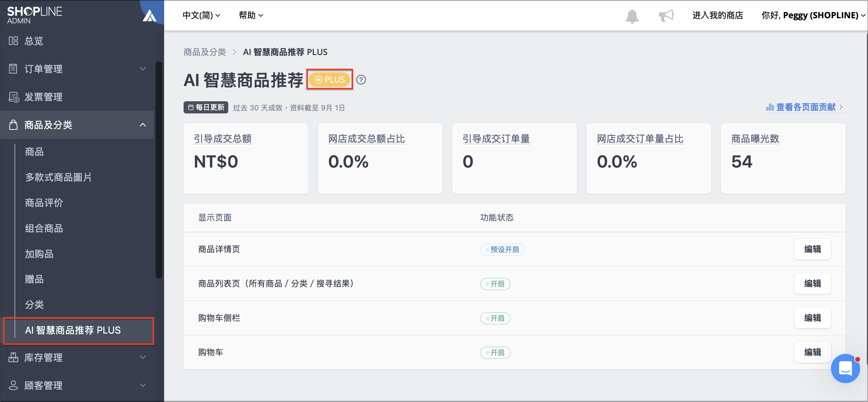The image size is (868, 402).
Task: Open the notifications bell icon
Action: pyautogui.click(x=632, y=16)
